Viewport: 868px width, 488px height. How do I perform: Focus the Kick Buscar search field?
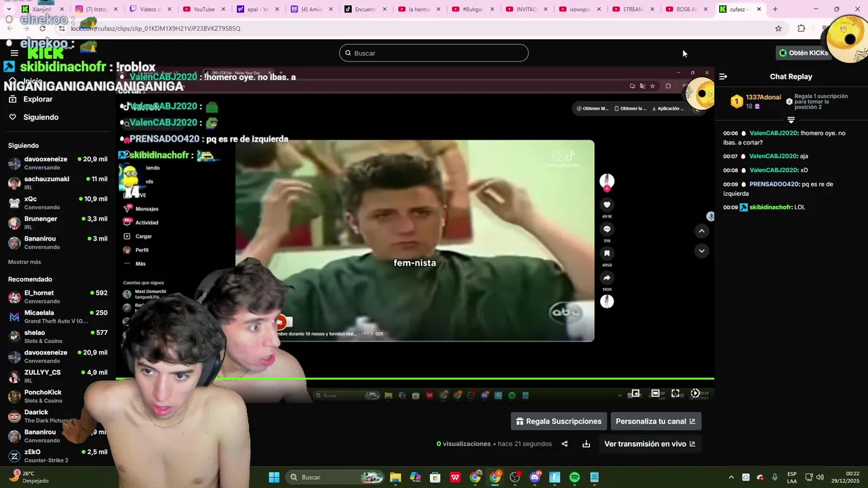(x=434, y=53)
